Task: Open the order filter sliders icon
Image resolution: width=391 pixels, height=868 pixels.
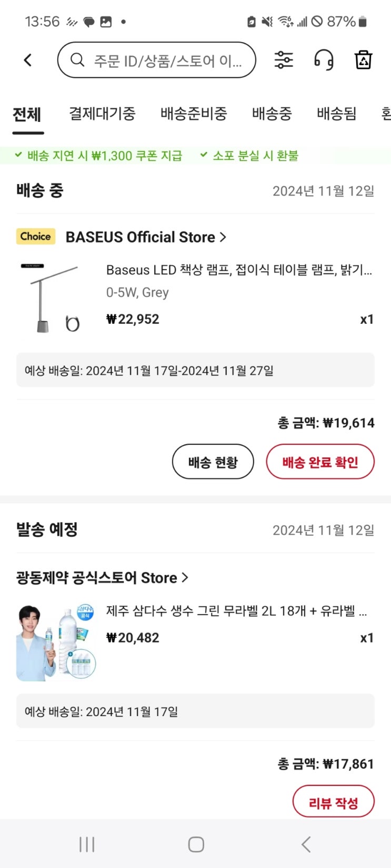Action: 284,60
